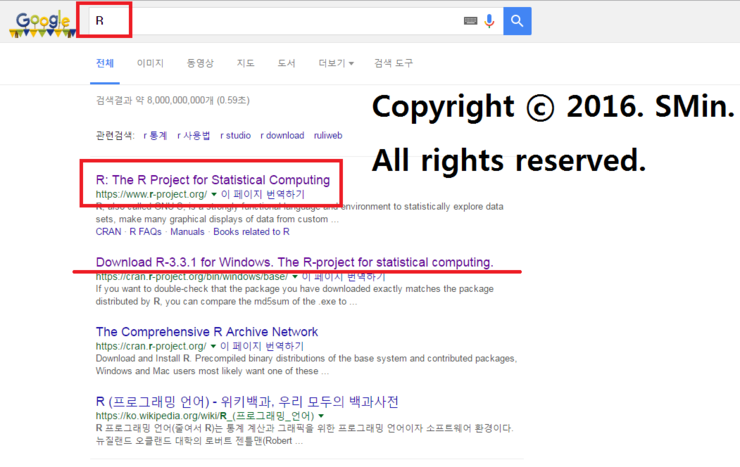The image size is (740, 467).
Task: Translate the Download R-3.3.1 result page
Action: 344,276
